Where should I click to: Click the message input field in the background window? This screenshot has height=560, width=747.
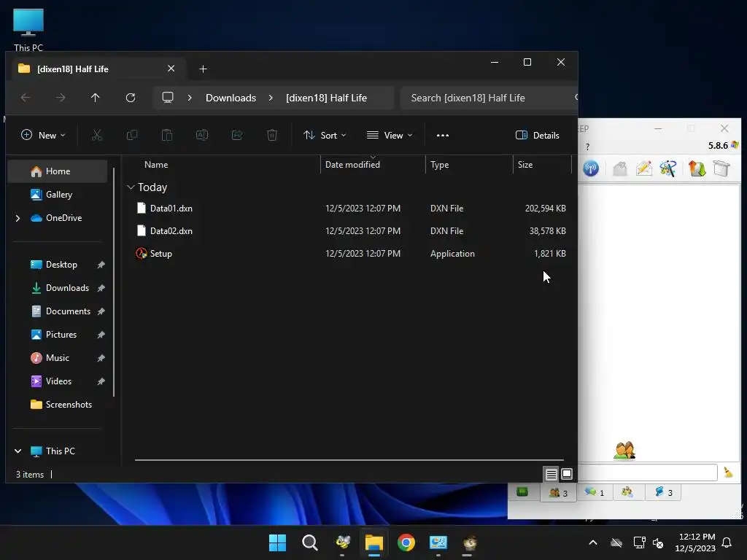[648, 472]
